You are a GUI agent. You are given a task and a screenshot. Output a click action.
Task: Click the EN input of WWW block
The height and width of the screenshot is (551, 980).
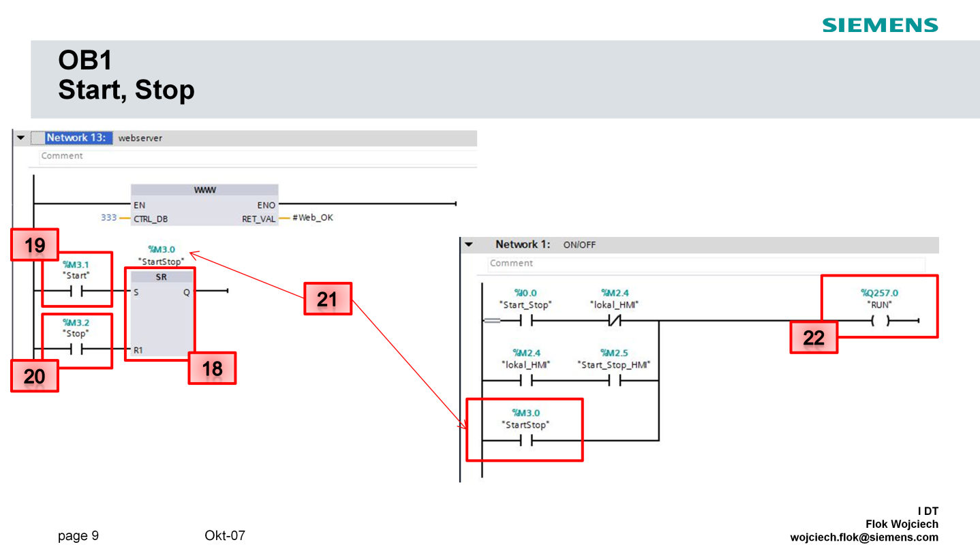pyautogui.click(x=139, y=205)
